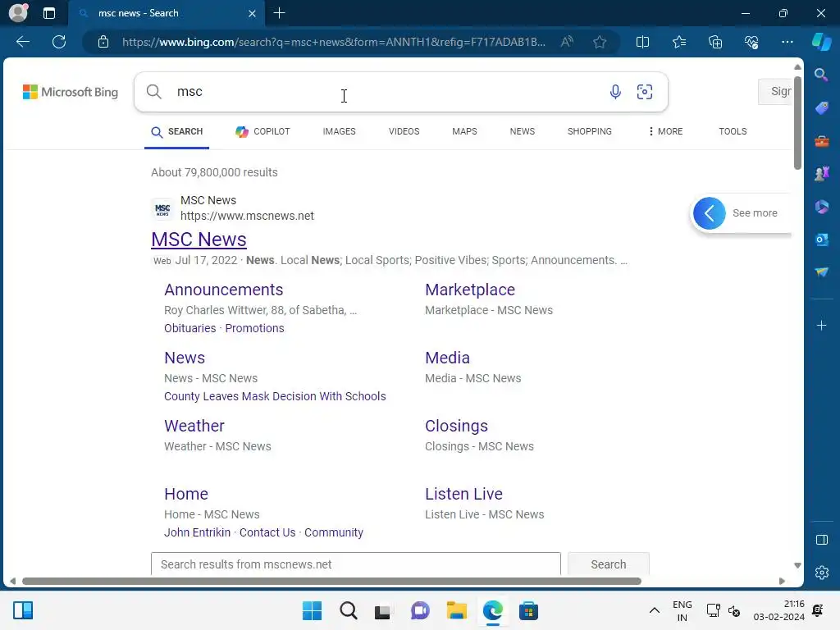Open Windows Start menu
The image size is (840, 630).
[x=312, y=610]
